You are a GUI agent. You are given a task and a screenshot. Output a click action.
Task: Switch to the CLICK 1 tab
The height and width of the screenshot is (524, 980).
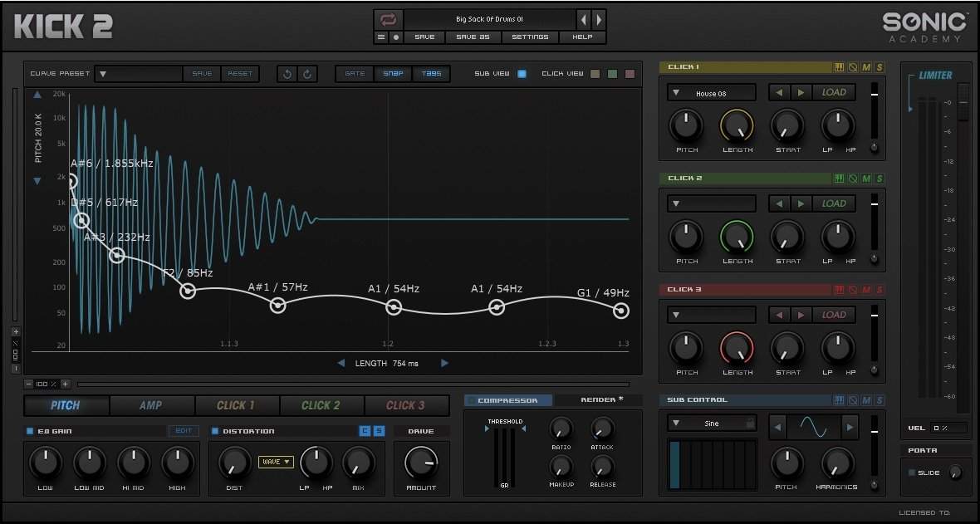(x=236, y=405)
